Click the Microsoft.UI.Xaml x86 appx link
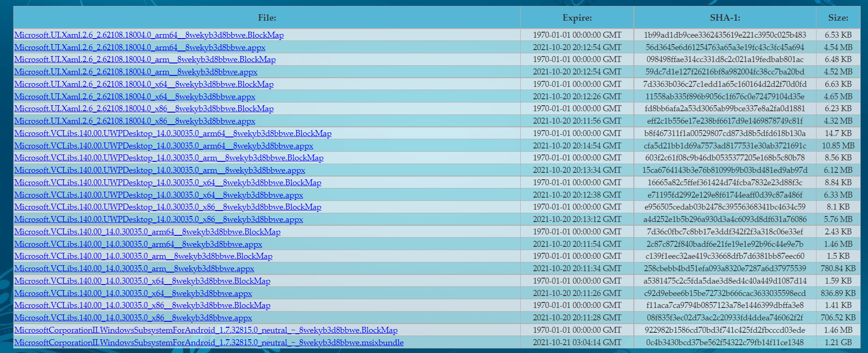Image resolution: width=868 pixels, height=353 pixels. (x=135, y=121)
